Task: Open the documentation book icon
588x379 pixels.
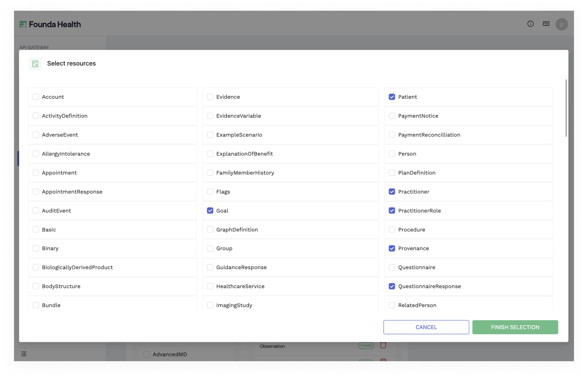Action: coord(546,24)
